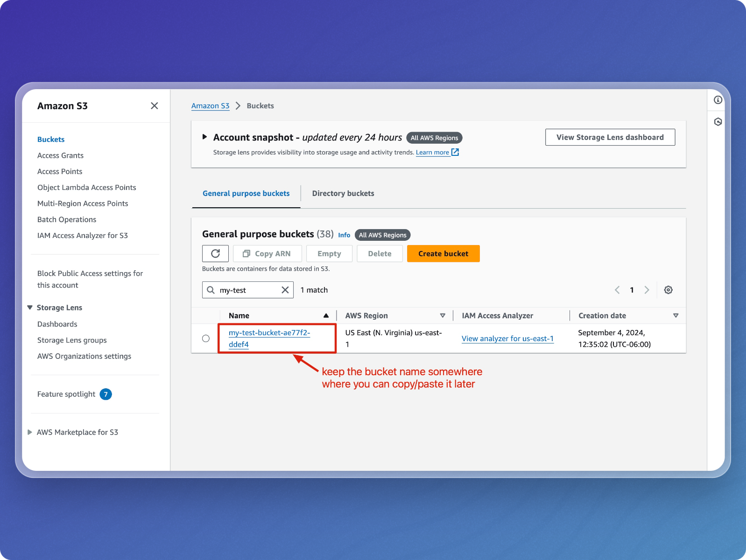Open View analyzer for us-east-1 link
This screenshot has height=560, width=746.
coord(507,338)
